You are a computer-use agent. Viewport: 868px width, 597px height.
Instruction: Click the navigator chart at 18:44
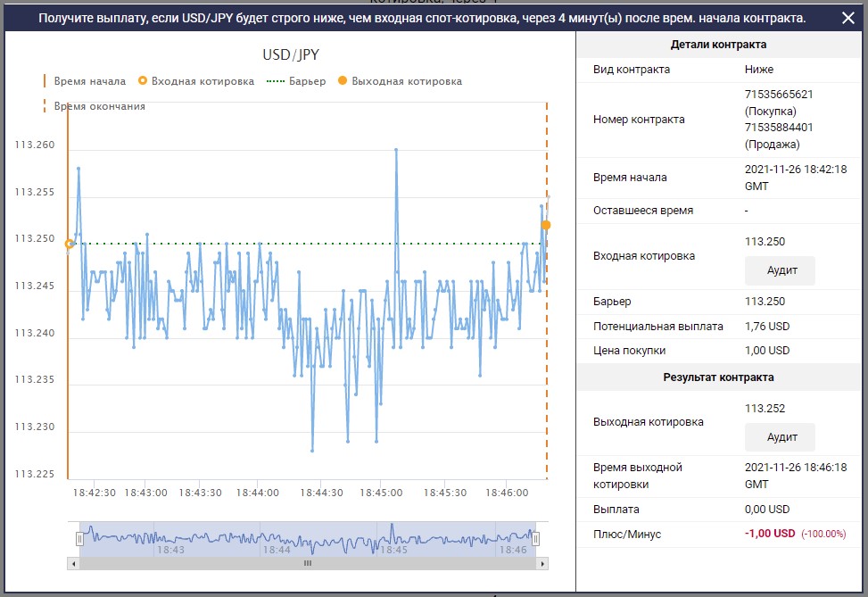pos(277,550)
